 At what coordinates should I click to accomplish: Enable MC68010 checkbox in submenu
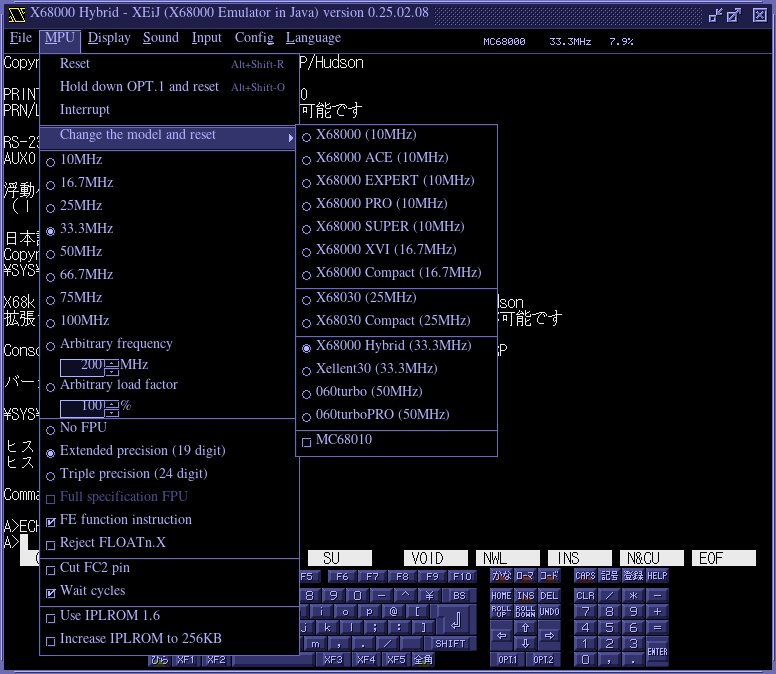(x=396, y=439)
